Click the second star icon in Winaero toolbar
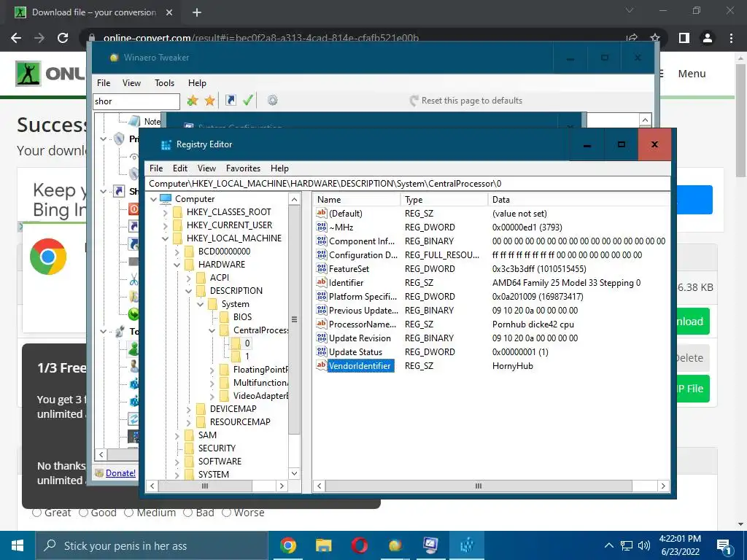This screenshot has height=560, width=747. [209, 101]
